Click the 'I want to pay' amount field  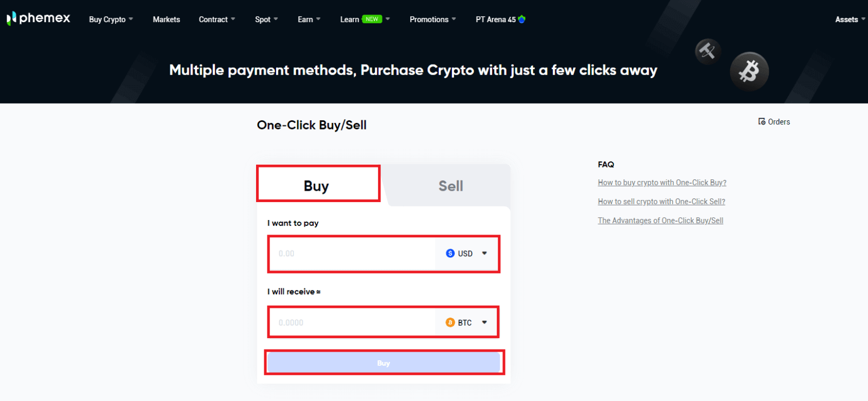click(353, 253)
